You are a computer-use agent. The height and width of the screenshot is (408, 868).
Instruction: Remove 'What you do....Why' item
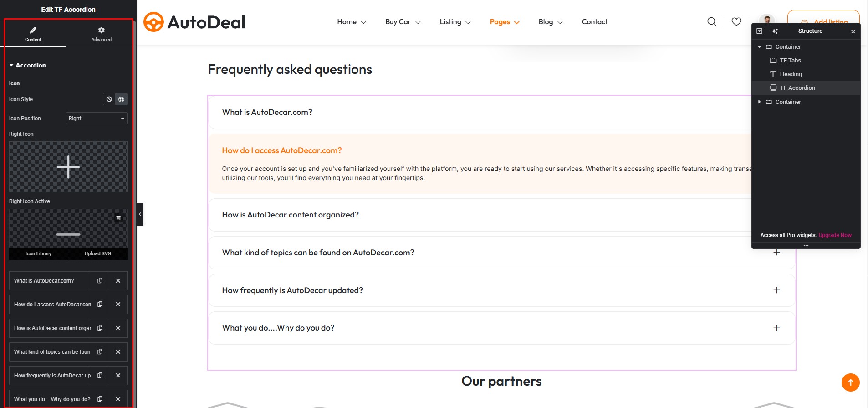118,399
